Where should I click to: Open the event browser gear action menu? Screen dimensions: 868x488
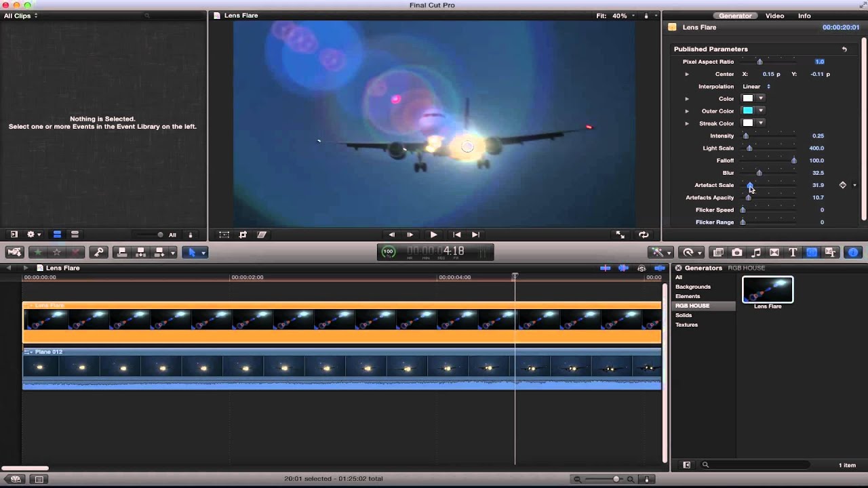pyautogui.click(x=33, y=235)
